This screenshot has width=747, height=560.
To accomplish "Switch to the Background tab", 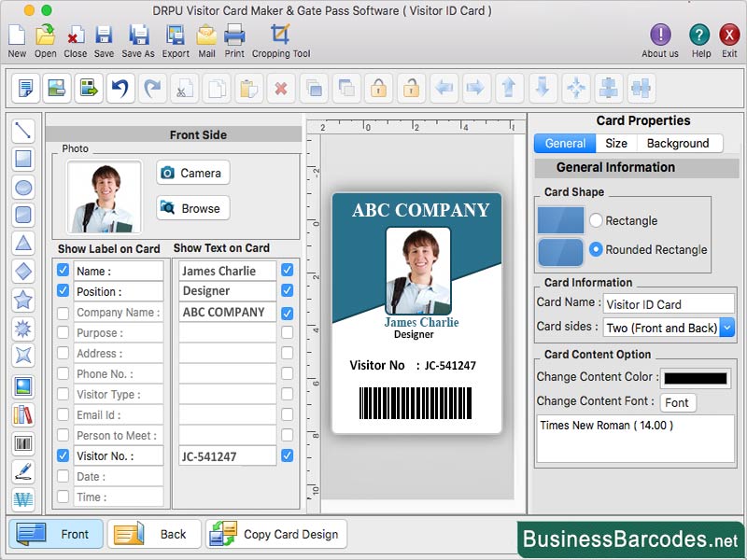I will click(x=680, y=143).
